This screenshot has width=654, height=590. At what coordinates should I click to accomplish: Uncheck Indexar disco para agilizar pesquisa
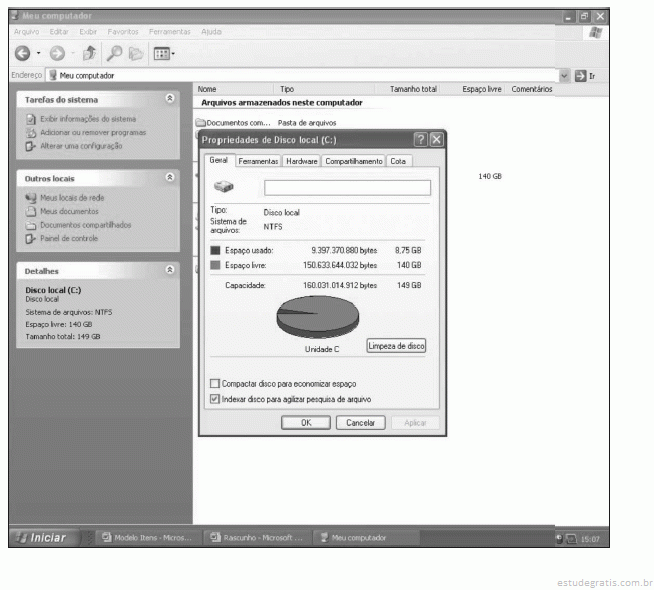215,399
